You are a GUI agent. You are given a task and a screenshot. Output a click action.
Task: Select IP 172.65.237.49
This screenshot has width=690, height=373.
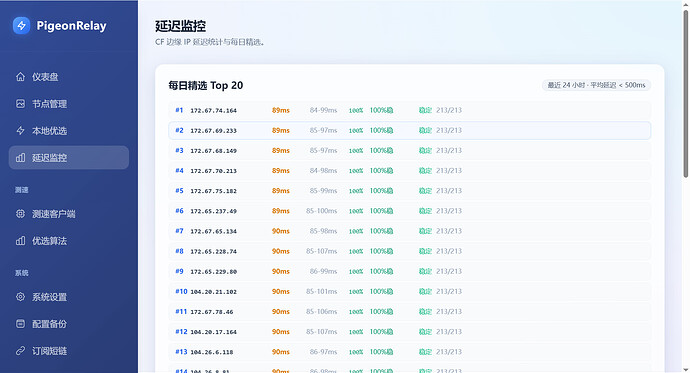click(213, 211)
